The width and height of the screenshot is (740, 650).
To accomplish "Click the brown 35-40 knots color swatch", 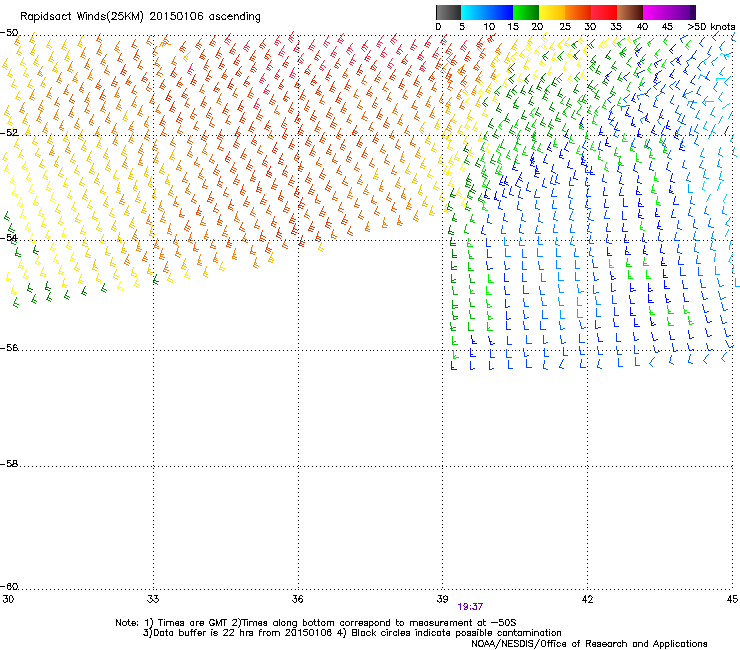I will coord(630,12).
